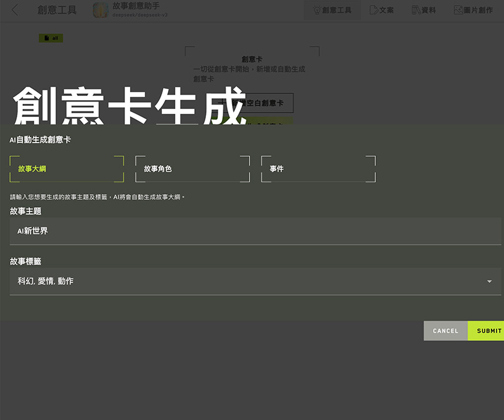Click the 故事創意助手 app avatar icon
This screenshot has height=420, width=504.
pos(101,10)
